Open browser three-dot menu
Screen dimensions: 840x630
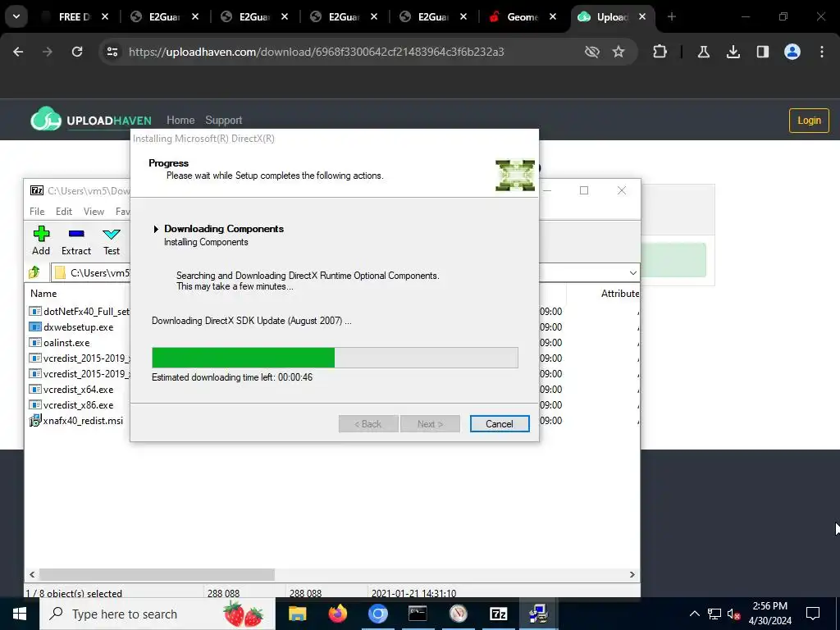tap(822, 52)
